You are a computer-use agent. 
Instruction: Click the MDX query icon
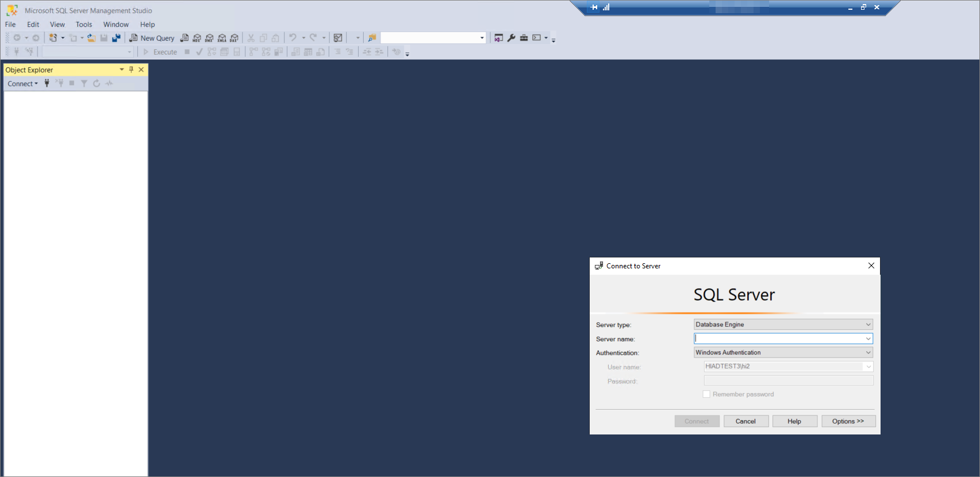197,38
